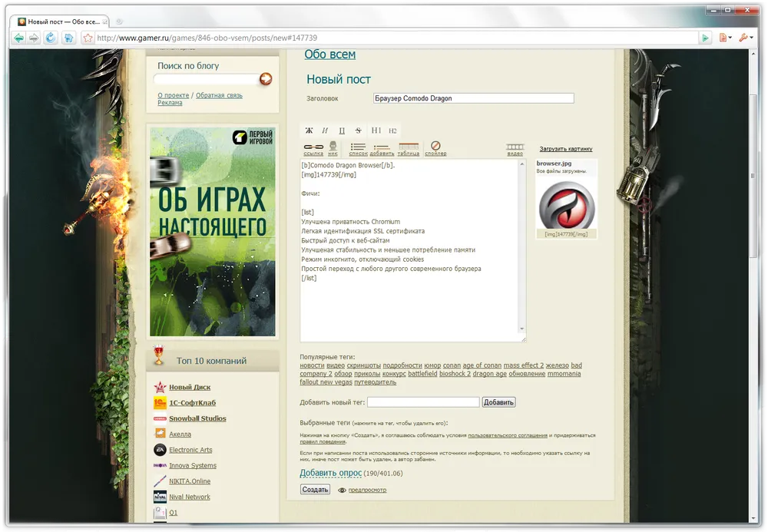This screenshot has height=532, width=768.
Task: Click the browser home icon
Action: [68, 38]
